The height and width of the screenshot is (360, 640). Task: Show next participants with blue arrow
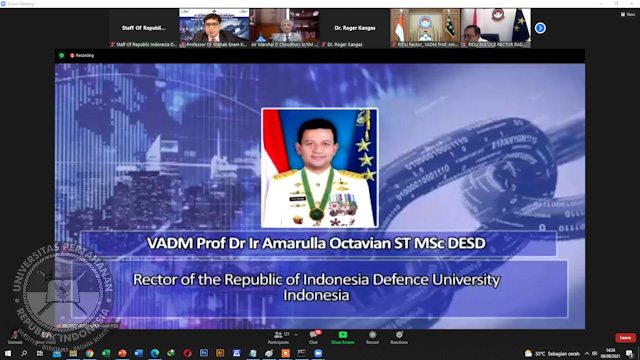(540, 28)
